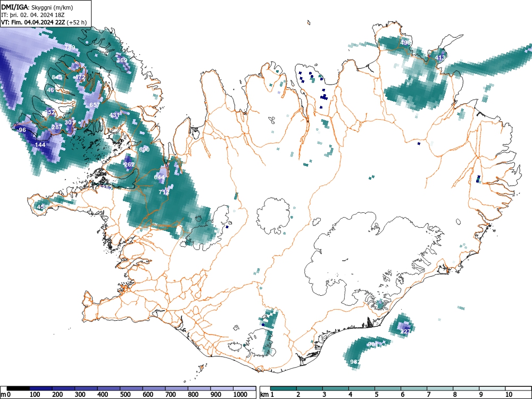Click the 'DMI/IGA: Skyggni (m/km)' title text
532x399 pixels.
[37, 7]
